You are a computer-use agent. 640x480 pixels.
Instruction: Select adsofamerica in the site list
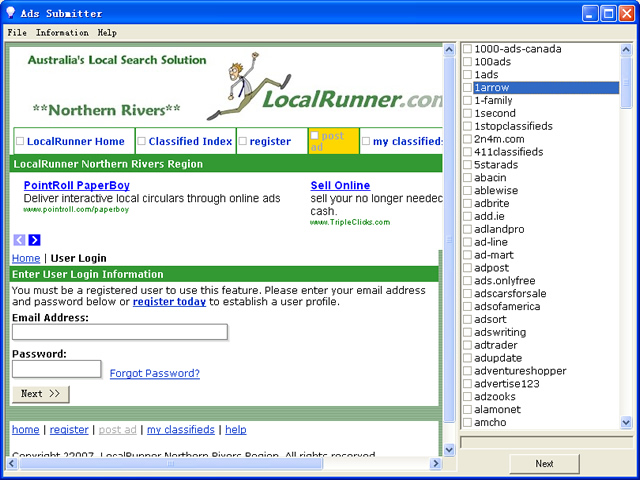coord(507,306)
